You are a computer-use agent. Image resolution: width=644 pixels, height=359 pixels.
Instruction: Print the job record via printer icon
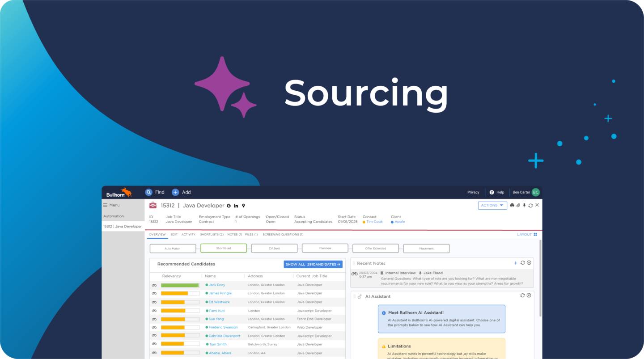512,205
